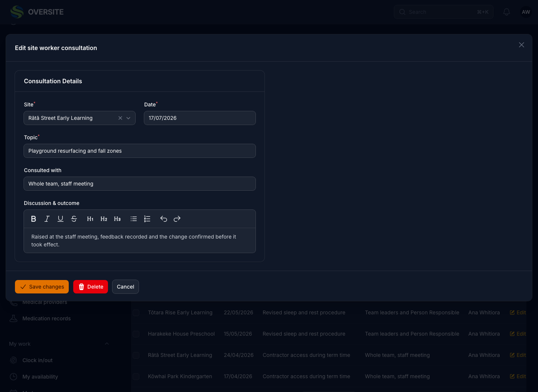Viewport: 538px width, 392px height.
Task: Edit the Harakeke House Preschool row
Action: (x=518, y=334)
